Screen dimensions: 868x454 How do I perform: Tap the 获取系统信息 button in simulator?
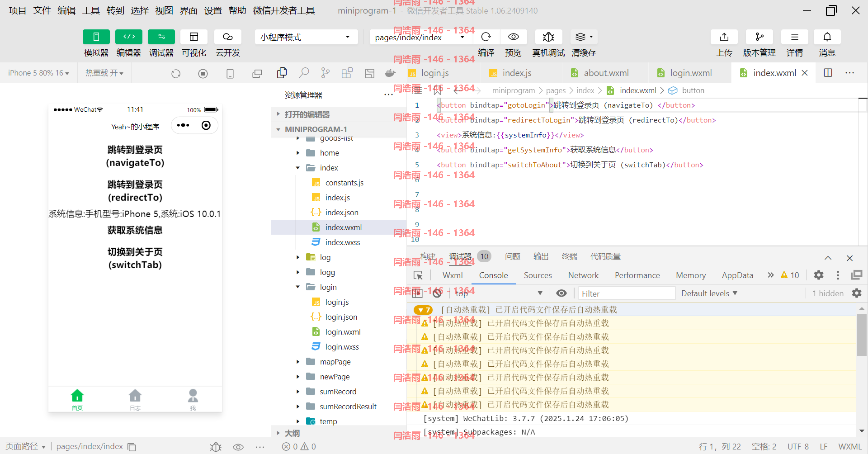[135, 230]
